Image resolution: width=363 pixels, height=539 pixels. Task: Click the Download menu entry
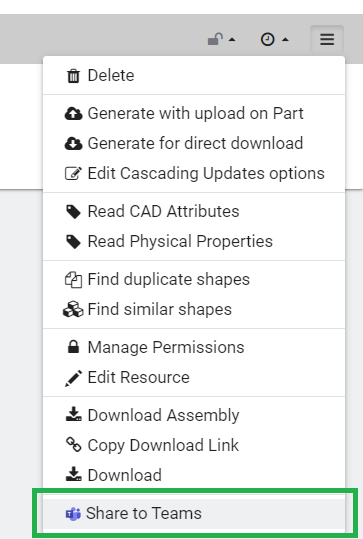pyautogui.click(x=194, y=475)
